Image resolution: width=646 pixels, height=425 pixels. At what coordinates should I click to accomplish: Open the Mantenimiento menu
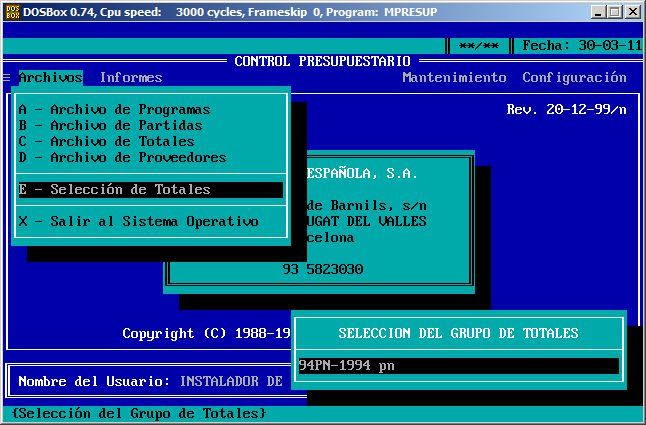pos(454,78)
